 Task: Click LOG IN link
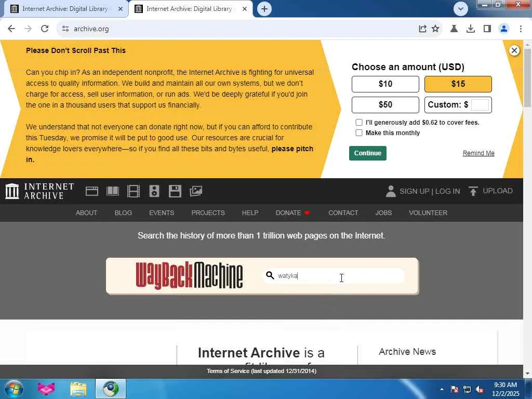tap(447, 191)
